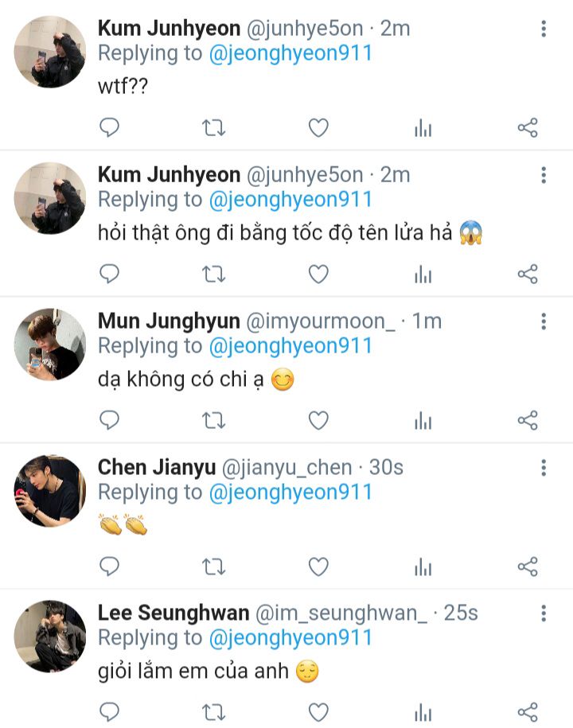This screenshot has height=728, width=573.
Task: Like the "hỏi thật ông đi" tweet
Action: click(x=318, y=274)
